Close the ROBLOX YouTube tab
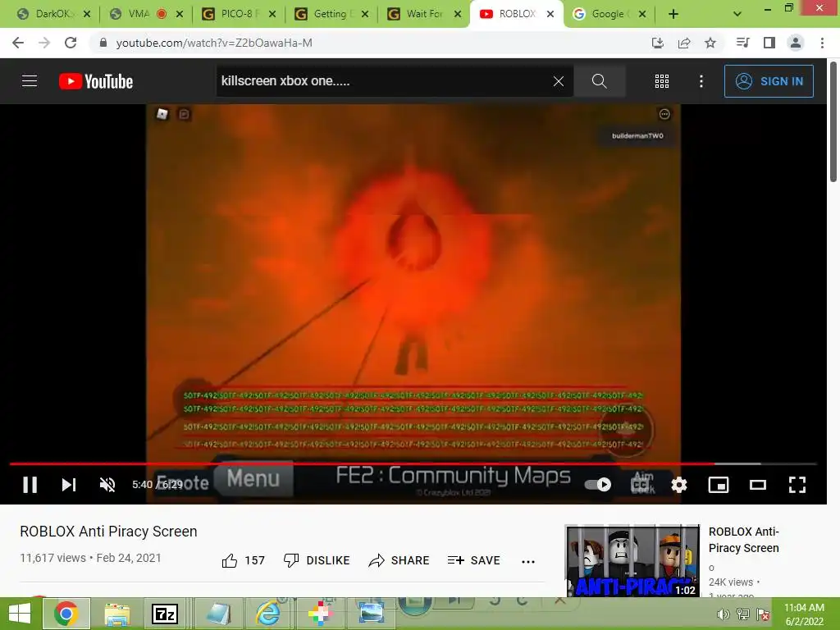Viewport: 840px width, 630px height. [550, 15]
